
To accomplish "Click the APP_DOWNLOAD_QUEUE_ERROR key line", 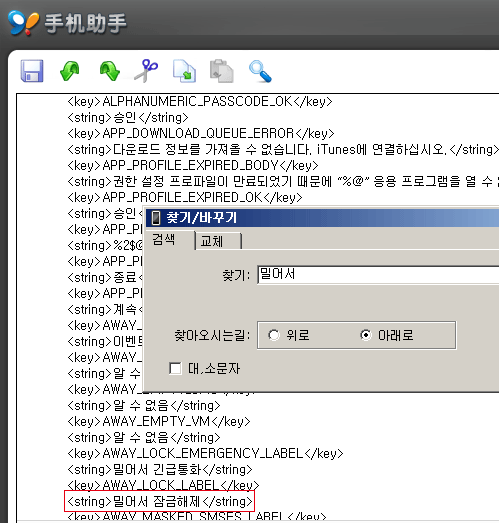I will pyautogui.click(x=200, y=133).
